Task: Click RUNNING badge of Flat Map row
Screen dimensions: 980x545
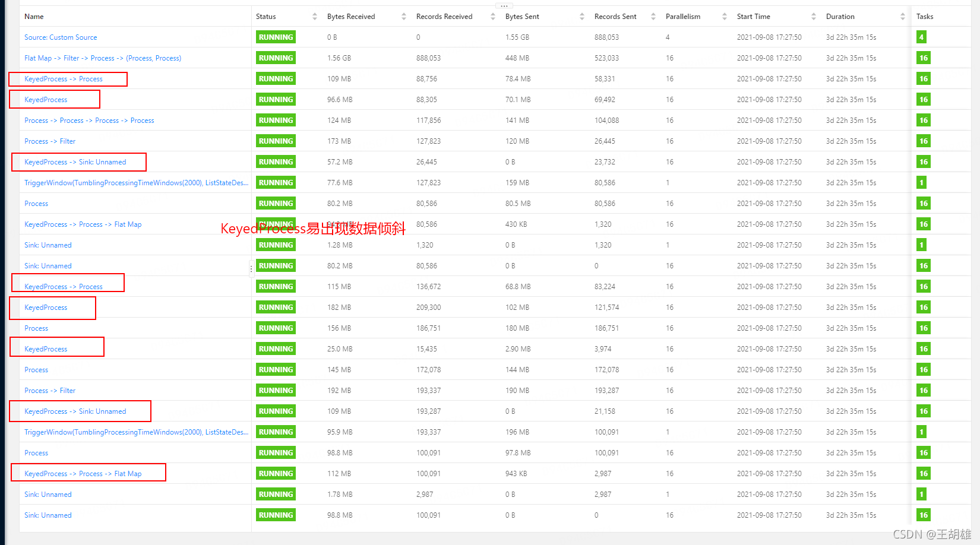Action: click(276, 58)
